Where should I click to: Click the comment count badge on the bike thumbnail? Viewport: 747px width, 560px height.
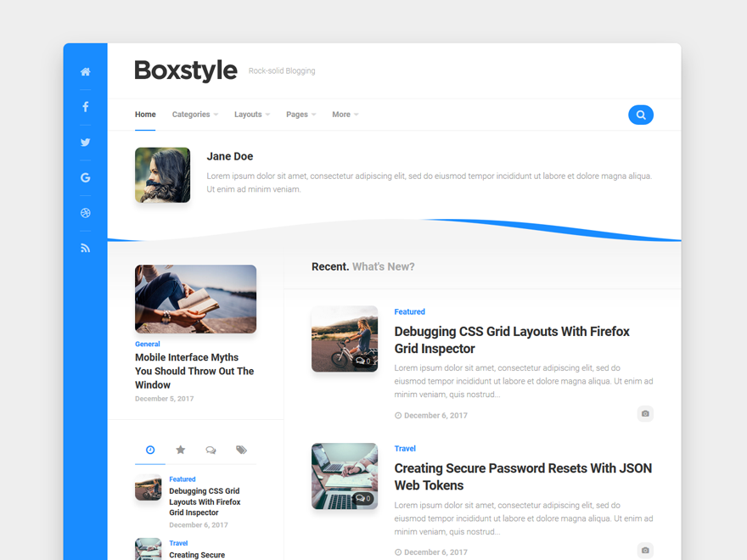tap(363, 360)
